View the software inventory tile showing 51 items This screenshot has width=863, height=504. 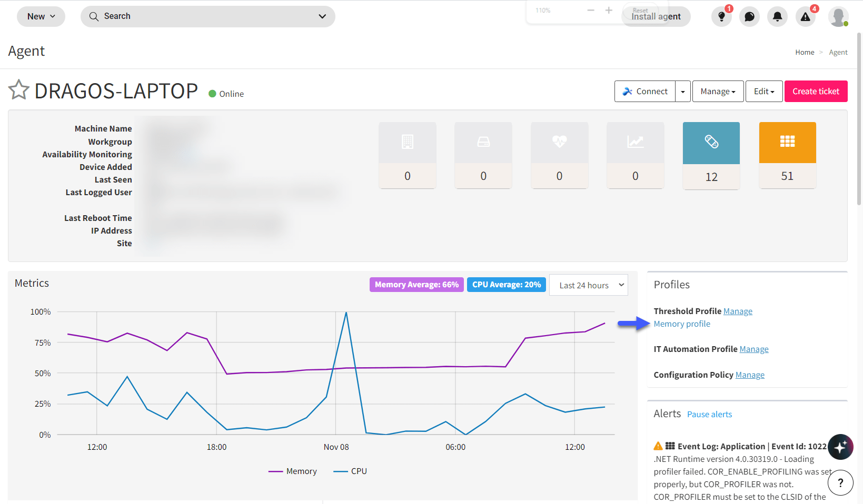coord(787,155)
